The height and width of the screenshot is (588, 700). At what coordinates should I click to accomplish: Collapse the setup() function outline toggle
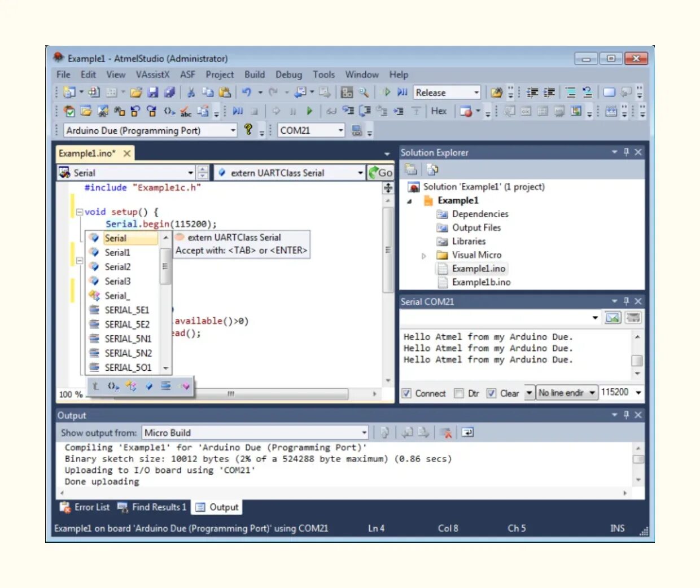coord(80,212)
